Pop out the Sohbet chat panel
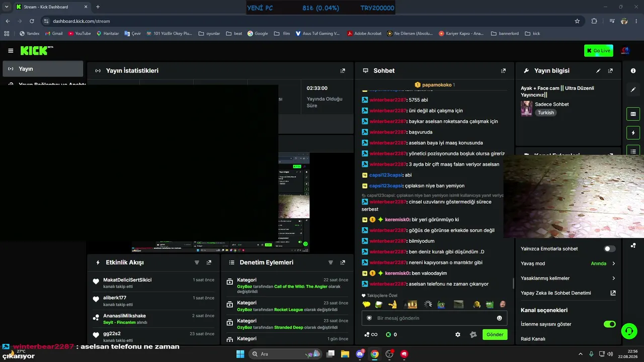 503,71
